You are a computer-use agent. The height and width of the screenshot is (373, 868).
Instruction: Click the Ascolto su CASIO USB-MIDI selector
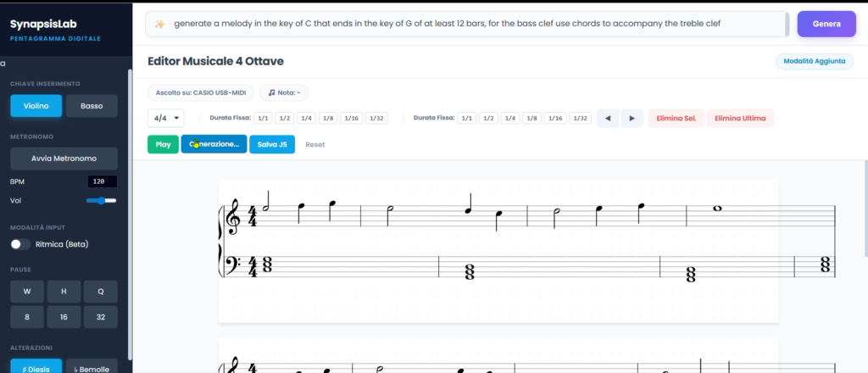200,92
